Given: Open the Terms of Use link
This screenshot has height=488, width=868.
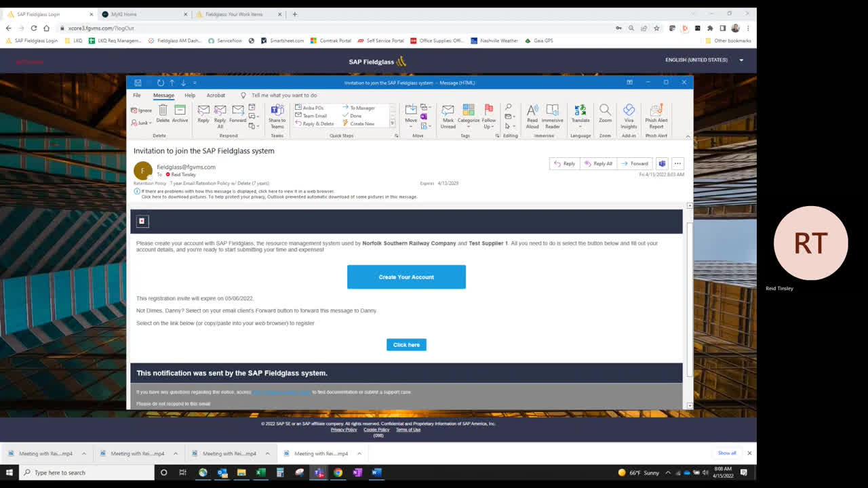Looking at the screenshot, I should pos(408,430).
